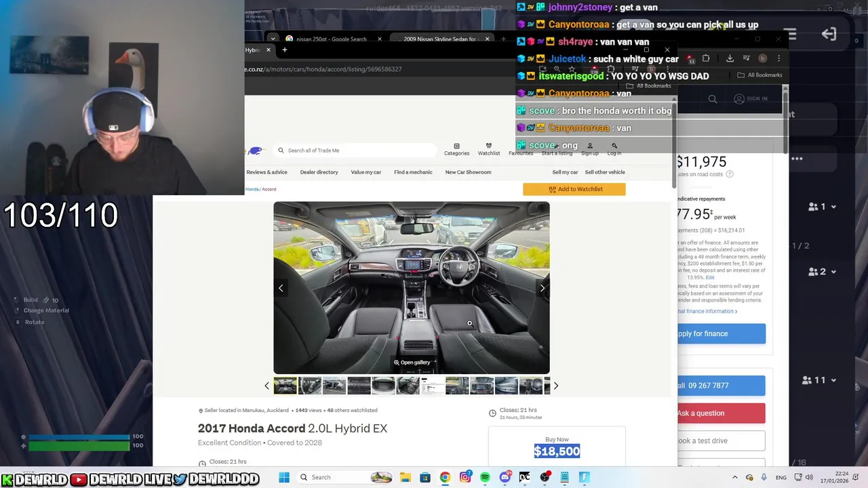The width and height of the screenshot is (868, 488).
Task: Switch to 2009 Nissan Skyline Sedan tab
Action: (441, 39)
